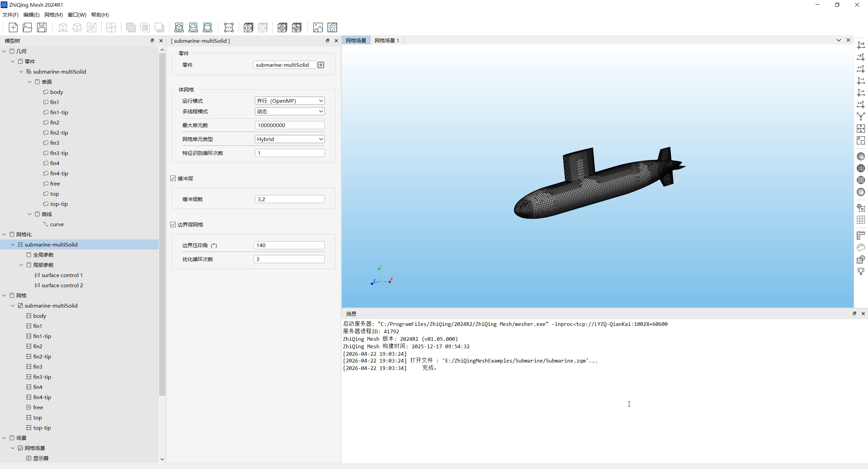Collapse the 几何 tree node
This screenshot has width=868, height=469.
point(4,51)
